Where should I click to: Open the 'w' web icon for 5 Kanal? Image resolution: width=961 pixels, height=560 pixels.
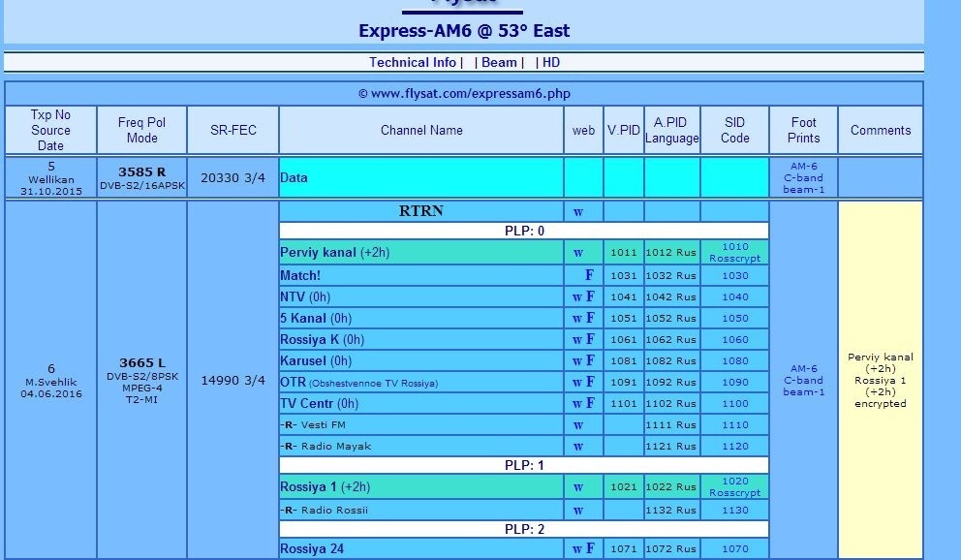(x=577, y=318)
